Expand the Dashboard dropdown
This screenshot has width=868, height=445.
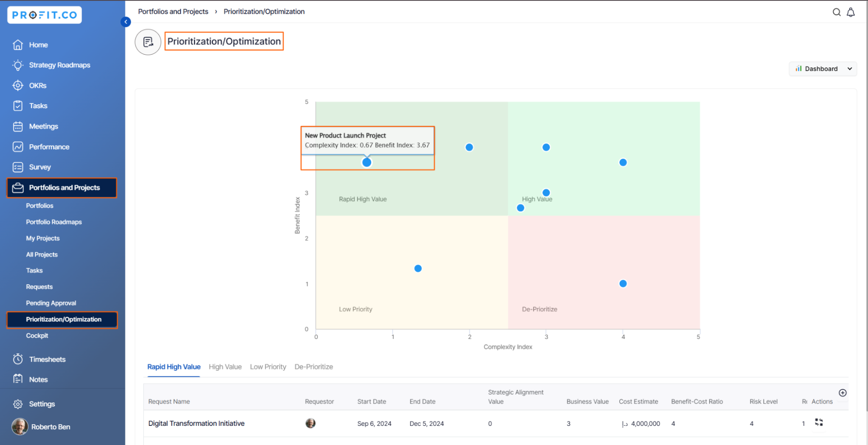(823, 69)
